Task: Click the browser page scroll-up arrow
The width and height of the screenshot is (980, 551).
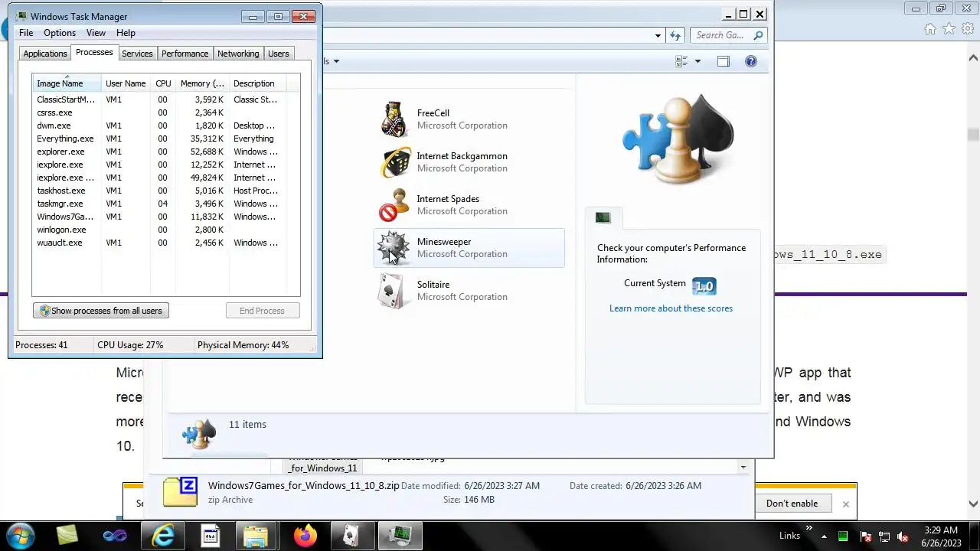Action: pos(973,57)
